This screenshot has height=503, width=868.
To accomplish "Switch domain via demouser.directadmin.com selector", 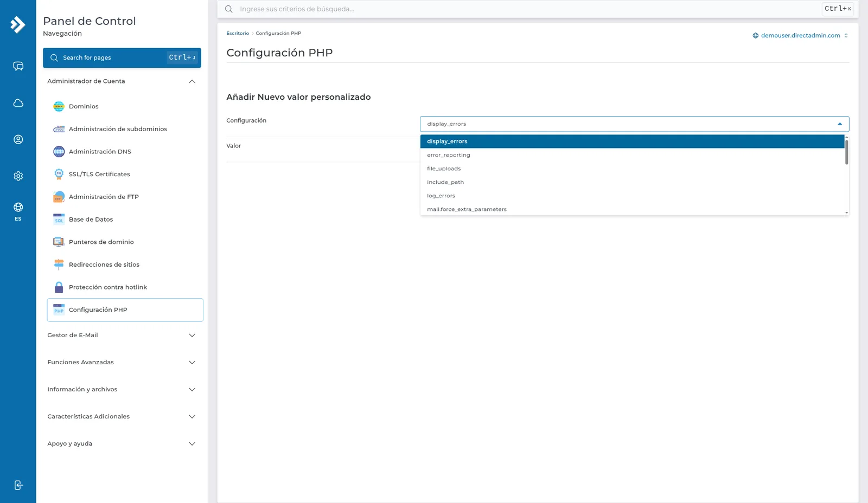I will (x=800, y=35).
